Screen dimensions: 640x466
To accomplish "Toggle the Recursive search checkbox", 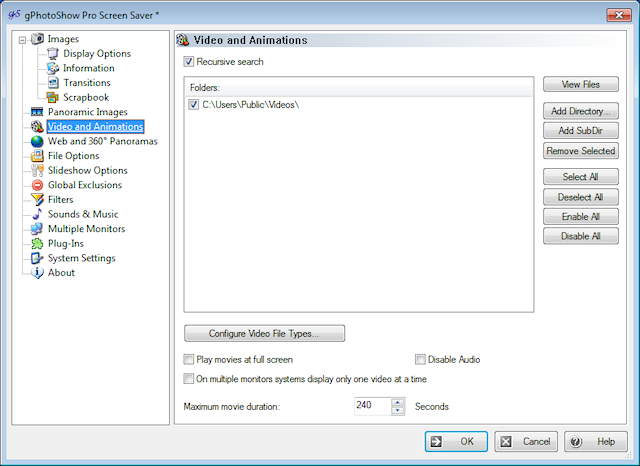I will [189, 62].
